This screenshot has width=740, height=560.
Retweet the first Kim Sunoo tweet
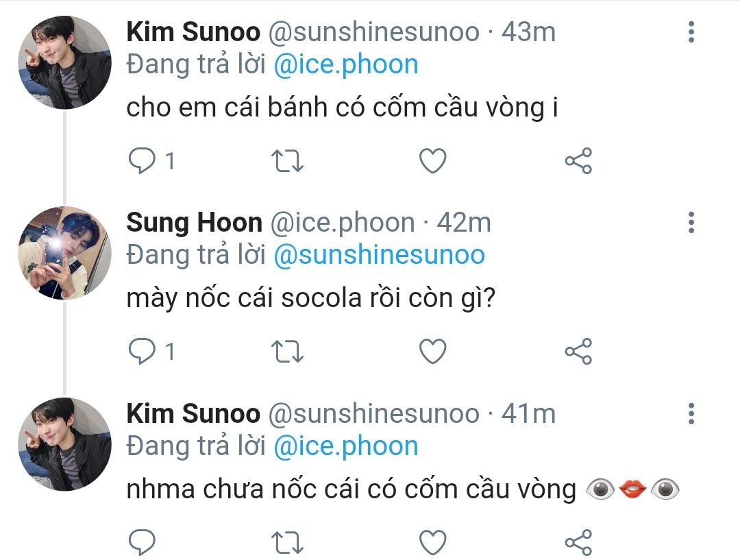point(288,161)
